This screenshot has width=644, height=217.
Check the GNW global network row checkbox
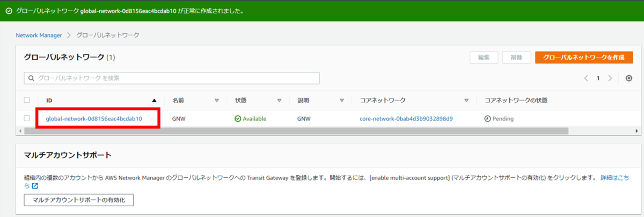tap(27, 118)
